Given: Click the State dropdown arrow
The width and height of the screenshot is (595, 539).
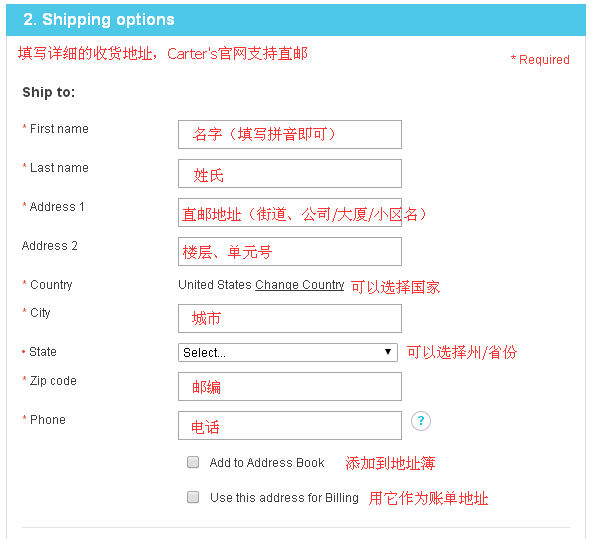Looking at the screenshot, I should pyautogui.click(x=388, y=352).
